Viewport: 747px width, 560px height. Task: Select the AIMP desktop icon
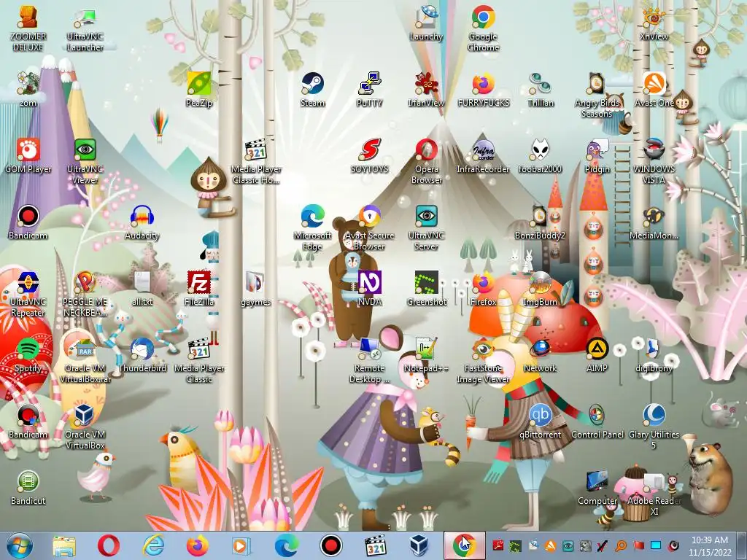coord(597,355)
